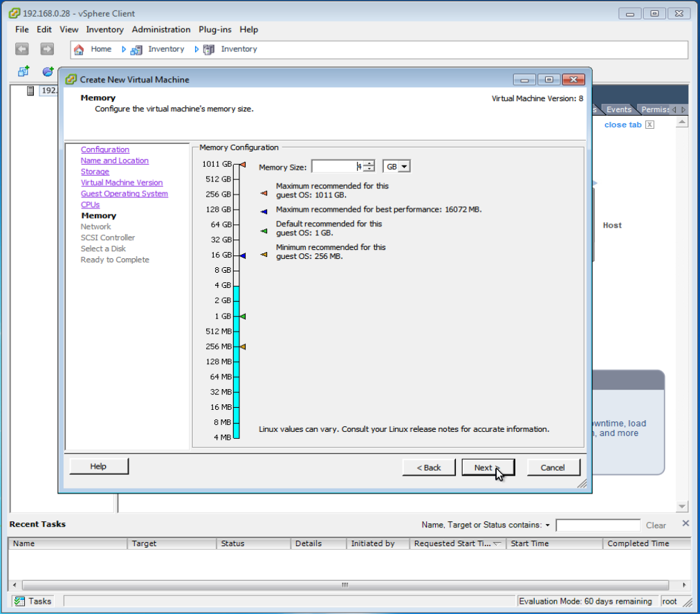Click the Memory Size input field
The image size is (700, 614).
pos(338,167)
